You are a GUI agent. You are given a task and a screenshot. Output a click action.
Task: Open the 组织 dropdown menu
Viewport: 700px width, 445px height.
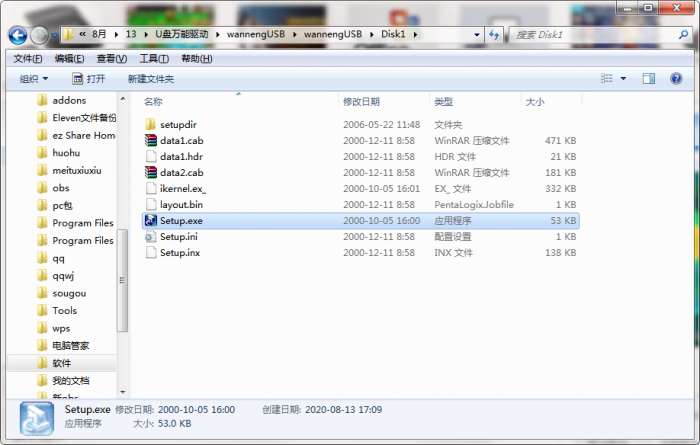point(34,79)
